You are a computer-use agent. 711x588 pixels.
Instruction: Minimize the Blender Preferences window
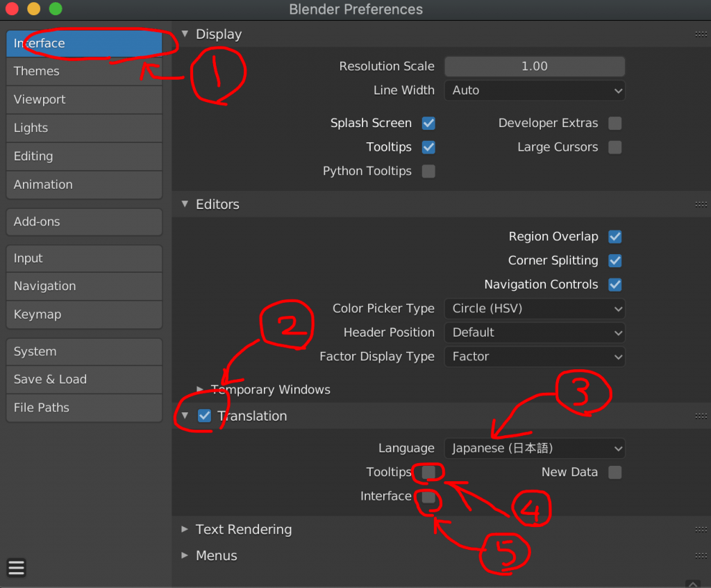tap(33, 8)
